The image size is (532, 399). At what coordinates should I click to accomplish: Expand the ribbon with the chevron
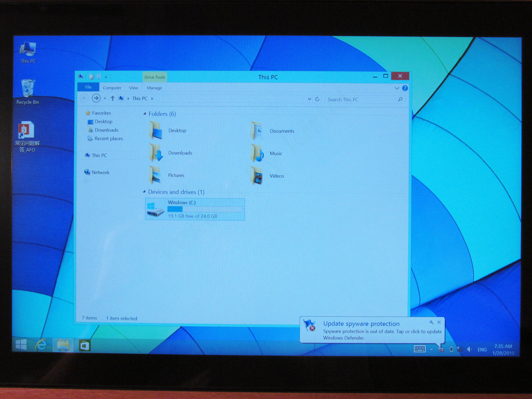click(x=397, y=88)
